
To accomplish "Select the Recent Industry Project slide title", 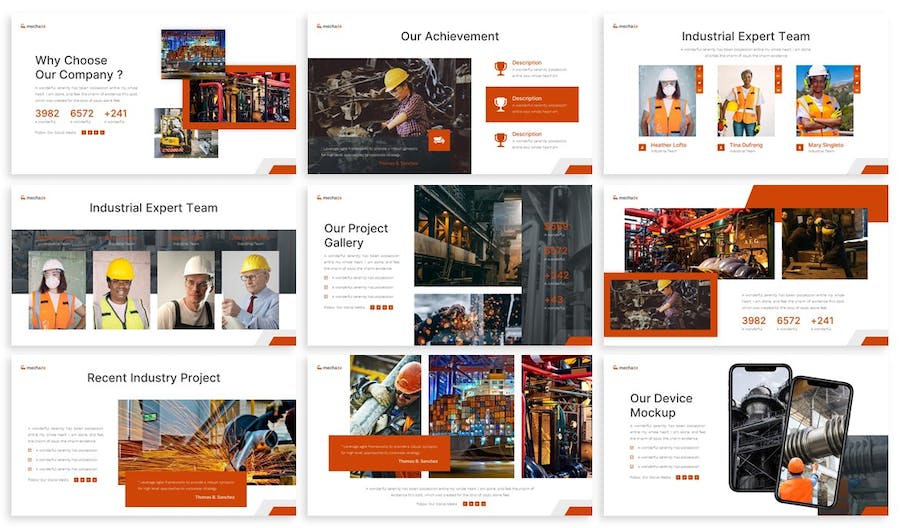I will (153, 378).
